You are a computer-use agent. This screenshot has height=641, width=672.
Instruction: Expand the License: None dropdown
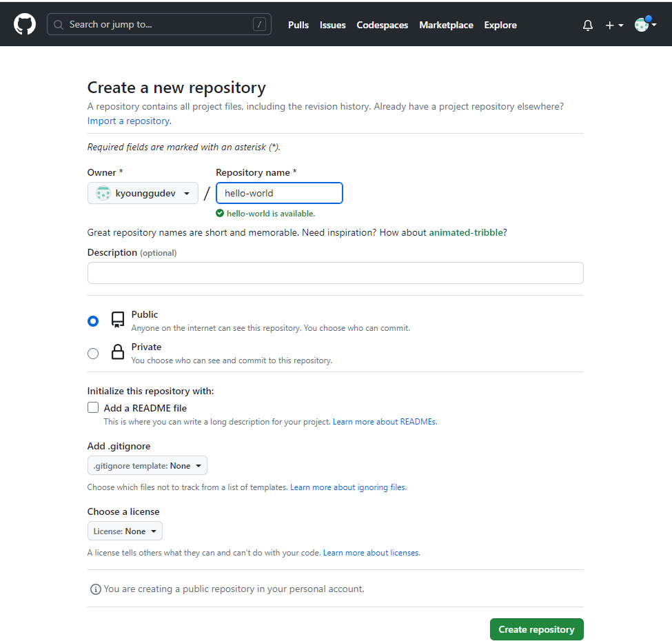(125, 531)
